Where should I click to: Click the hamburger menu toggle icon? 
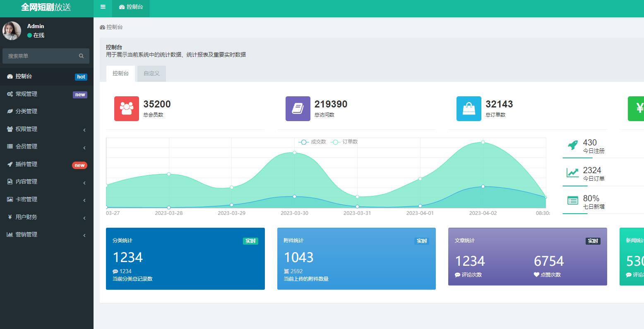pyautogui.click(x=103, y=7)
